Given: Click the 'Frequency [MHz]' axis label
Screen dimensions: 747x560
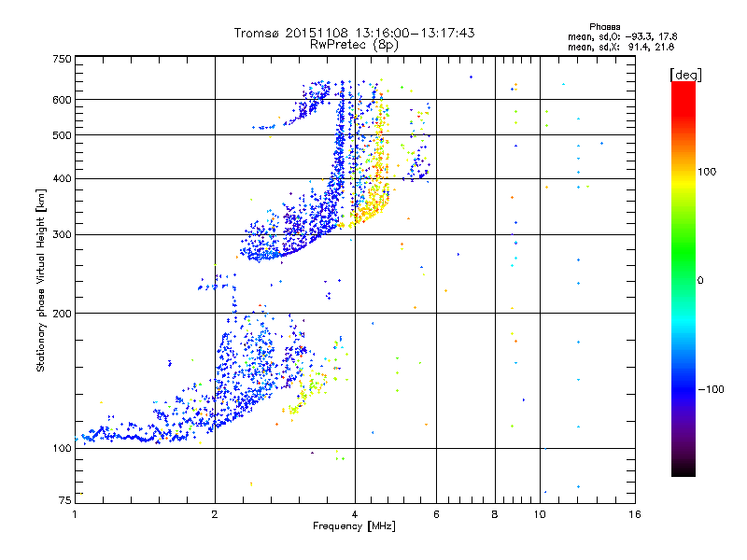Looking at the screenshot, I should [354, 526].
